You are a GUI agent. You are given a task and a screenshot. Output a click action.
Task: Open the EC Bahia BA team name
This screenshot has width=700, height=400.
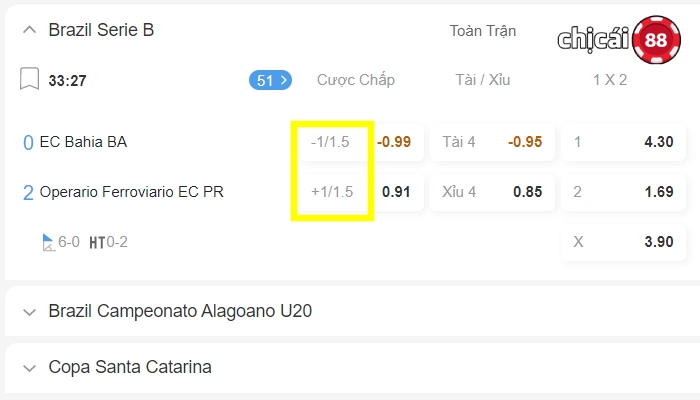pyautogui.click(x=83, y=142)
